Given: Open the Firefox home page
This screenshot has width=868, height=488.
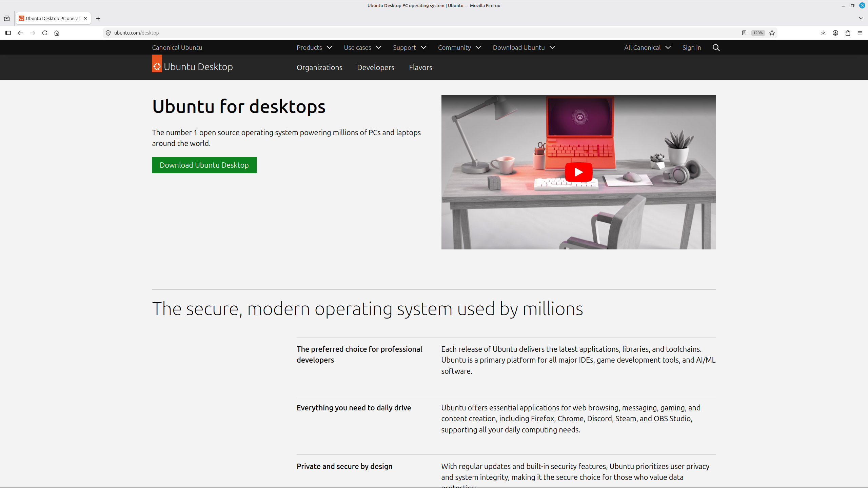Looking at the screenshot, I should click(x=57, y=33).
